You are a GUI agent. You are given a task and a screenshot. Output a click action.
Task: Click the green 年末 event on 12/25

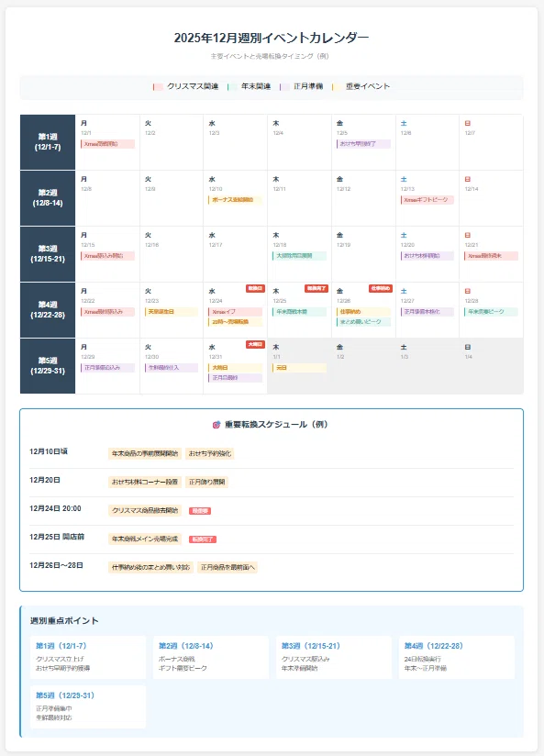pyautogui.click(x=299, y=311)
